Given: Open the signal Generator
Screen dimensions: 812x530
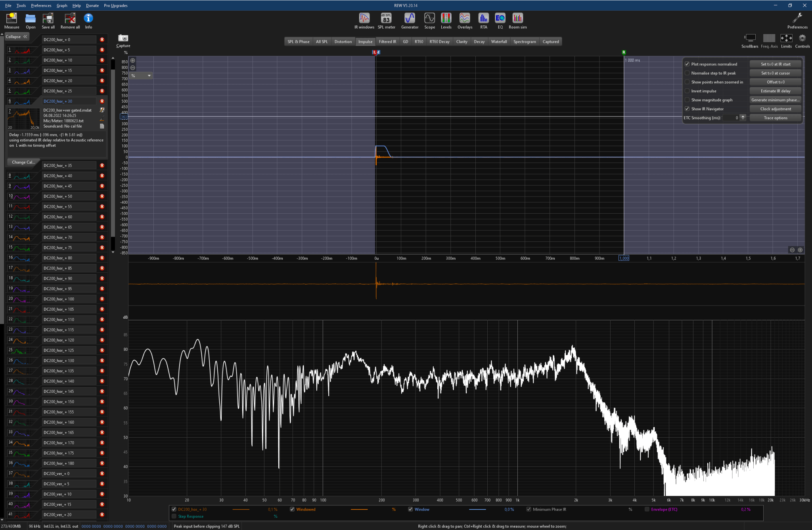Looking at the screenshot, I should (410, 21).
